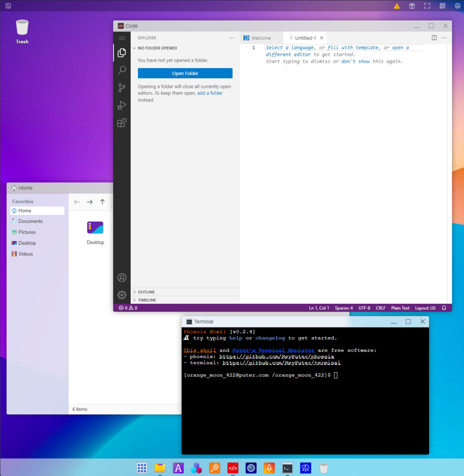Viewport: 464px width, 476px height.
Task: Select the Search icon in Code sidebar
Action: point(122,70)
